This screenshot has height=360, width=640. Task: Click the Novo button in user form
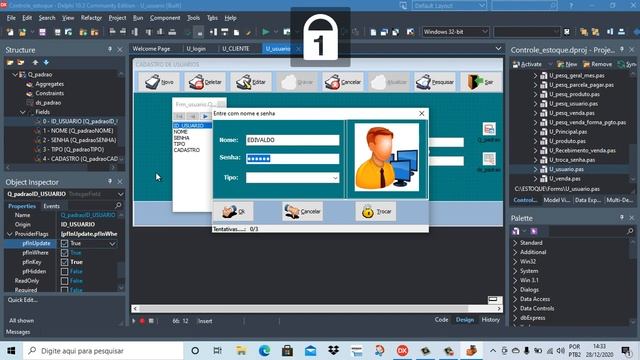pyautogui.click(x=159, y=82)
